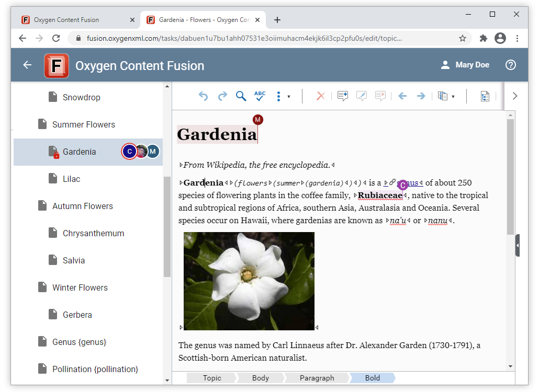Image resolution: width=539 pixels, height=392 pixels.
Task: Select the Snowdrop topic
Action: (81, 98)
